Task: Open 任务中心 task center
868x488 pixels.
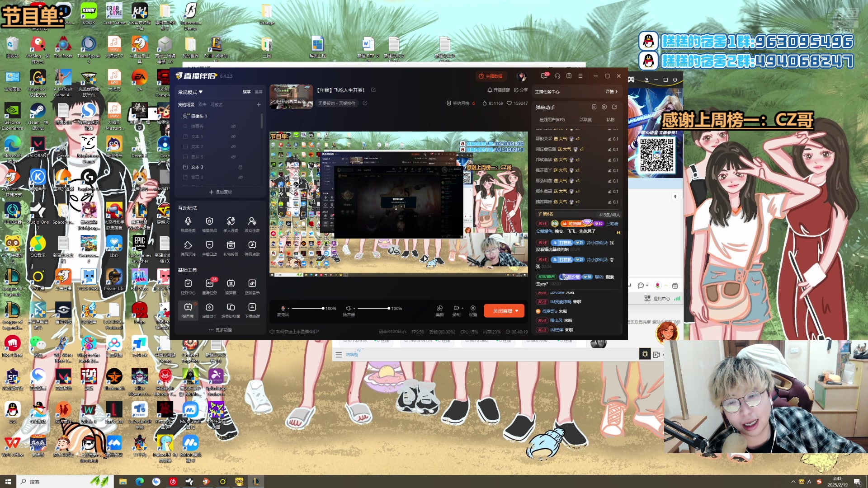Action: 188,286
